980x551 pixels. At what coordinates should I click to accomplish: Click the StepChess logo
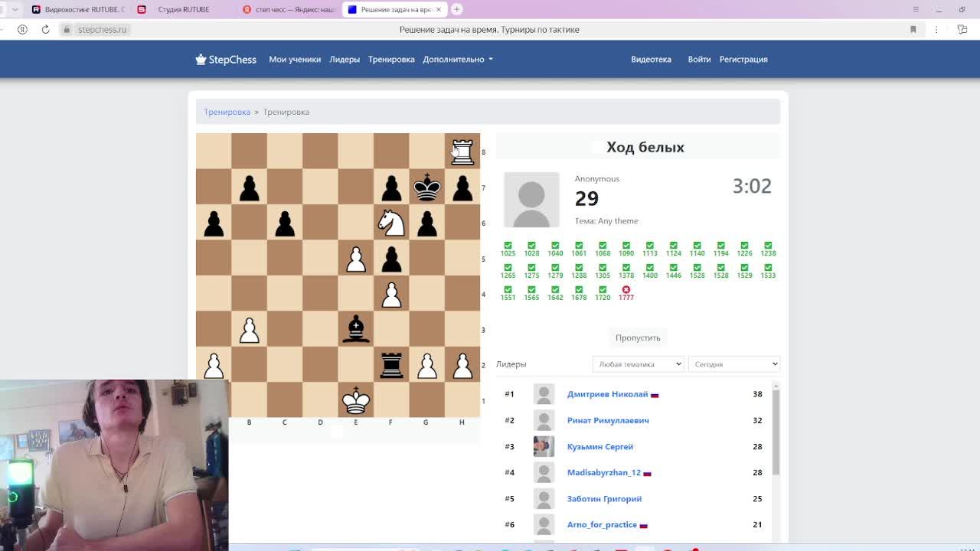226,59
